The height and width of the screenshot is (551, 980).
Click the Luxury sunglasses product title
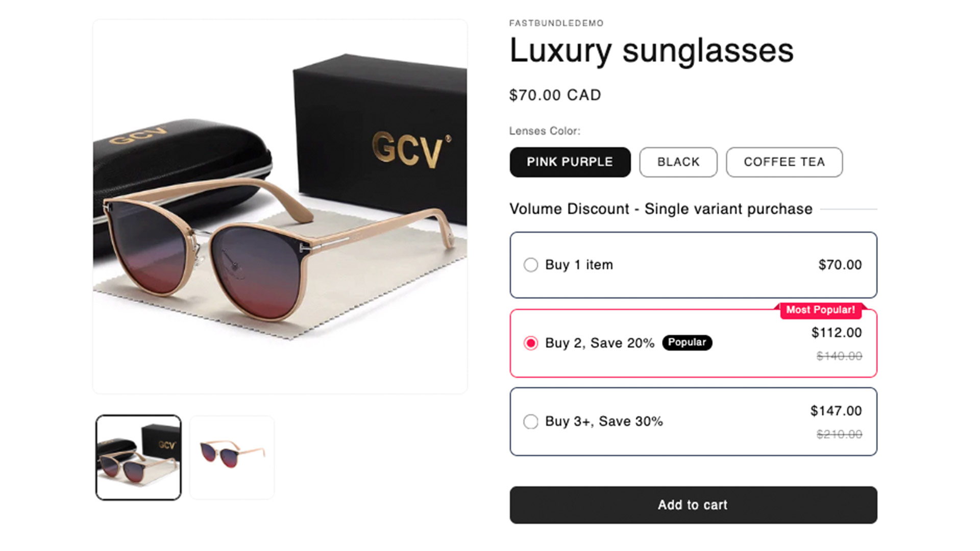click(x=651, y=51)
